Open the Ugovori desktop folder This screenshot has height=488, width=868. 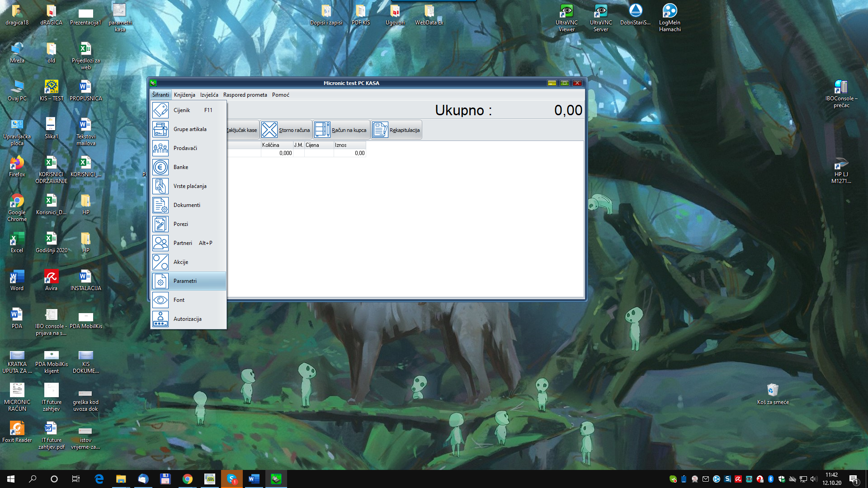(x=395, y=14)
